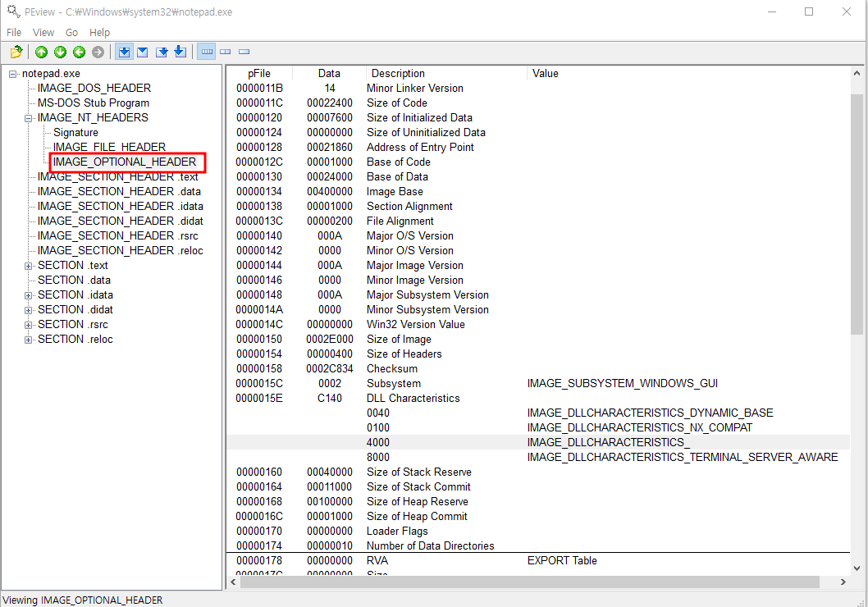
Task: Select the Address of Entry Point row
Action: (x=538, y=147)
